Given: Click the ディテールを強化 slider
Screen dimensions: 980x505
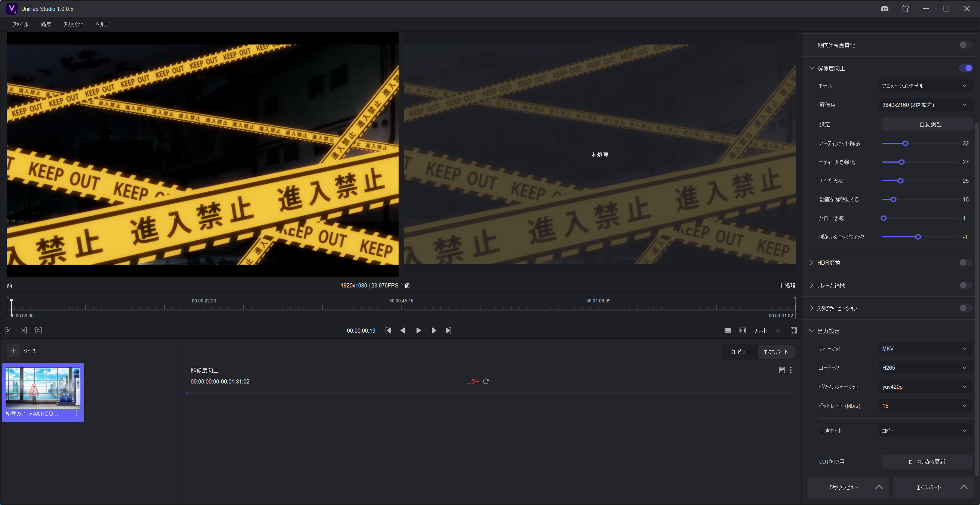Looking at the screenshot, I should pos(920,162).
